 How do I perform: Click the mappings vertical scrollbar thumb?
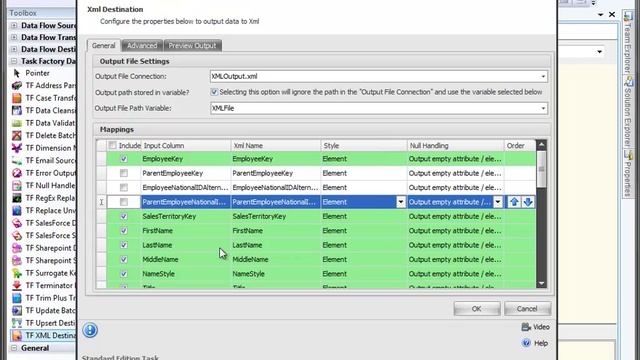tap(541, 169)
